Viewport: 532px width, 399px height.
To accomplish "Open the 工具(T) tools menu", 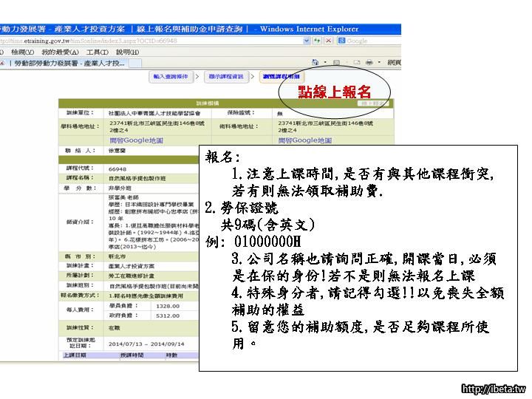I will pos(98,52).
